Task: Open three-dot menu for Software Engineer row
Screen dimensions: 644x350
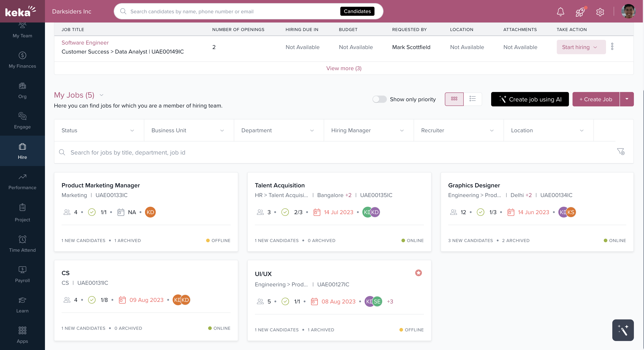Action: pos(612,47)
